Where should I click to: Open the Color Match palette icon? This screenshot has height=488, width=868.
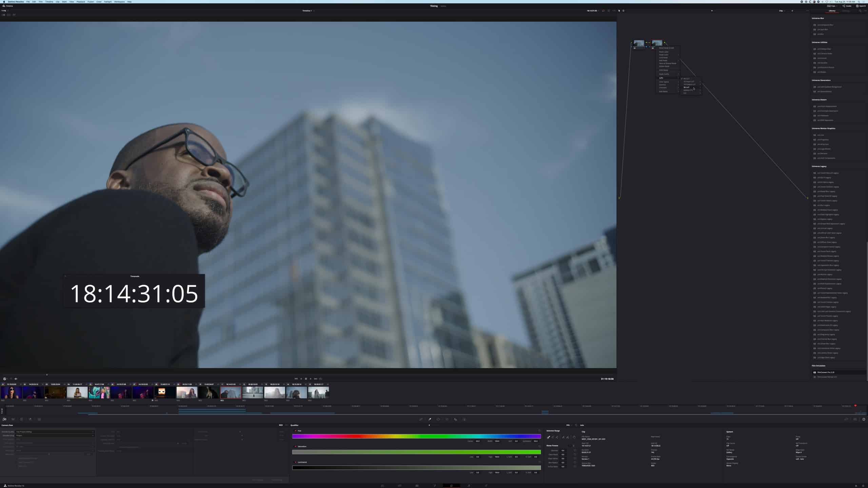13,419
